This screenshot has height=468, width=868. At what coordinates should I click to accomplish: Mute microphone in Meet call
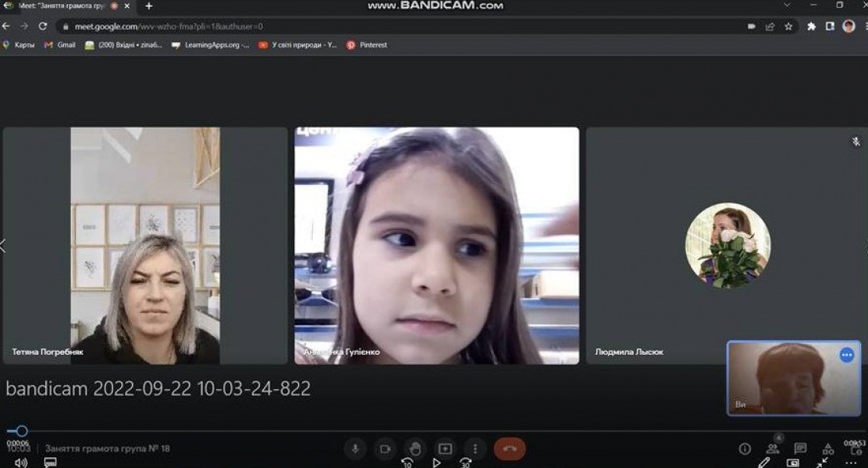[355, 448]
